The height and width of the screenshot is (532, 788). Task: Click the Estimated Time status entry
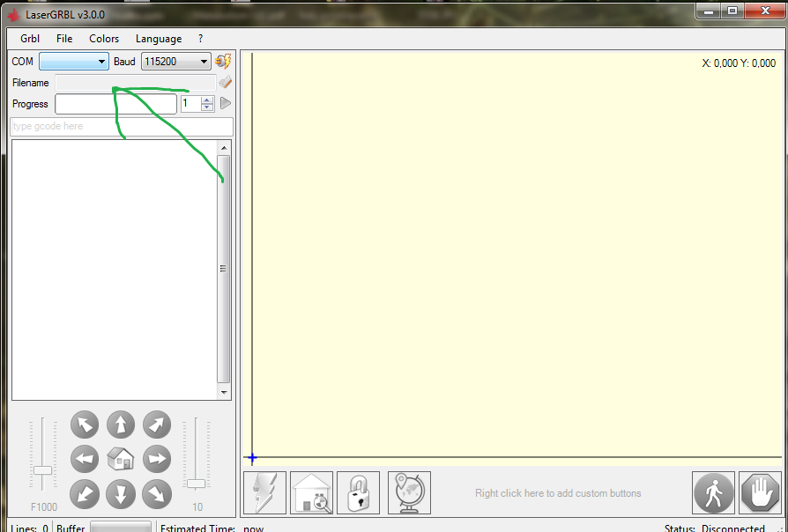point(212,528)
